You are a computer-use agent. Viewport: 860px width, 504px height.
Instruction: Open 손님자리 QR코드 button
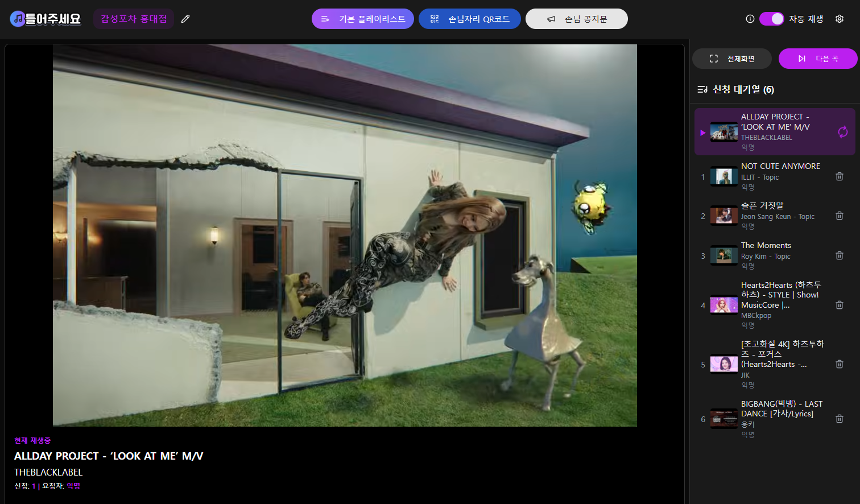pyautogui.click(x=470, y=19)
